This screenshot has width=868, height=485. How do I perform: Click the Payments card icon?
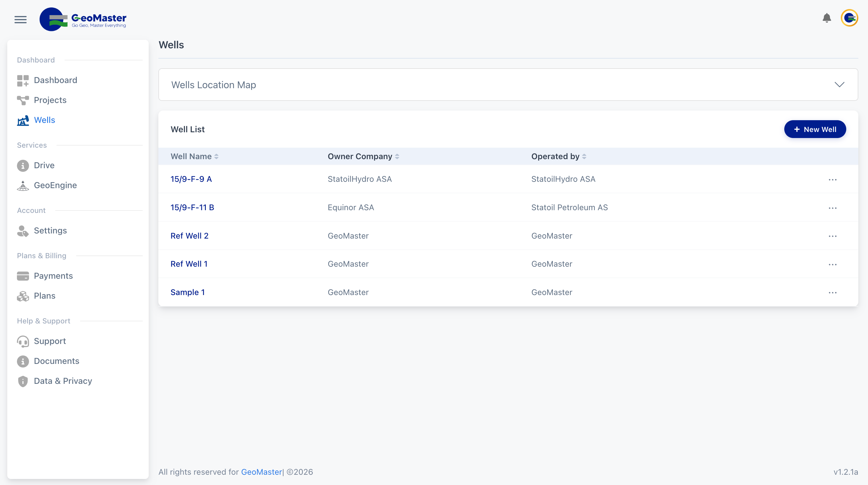(x=23, y=276)
